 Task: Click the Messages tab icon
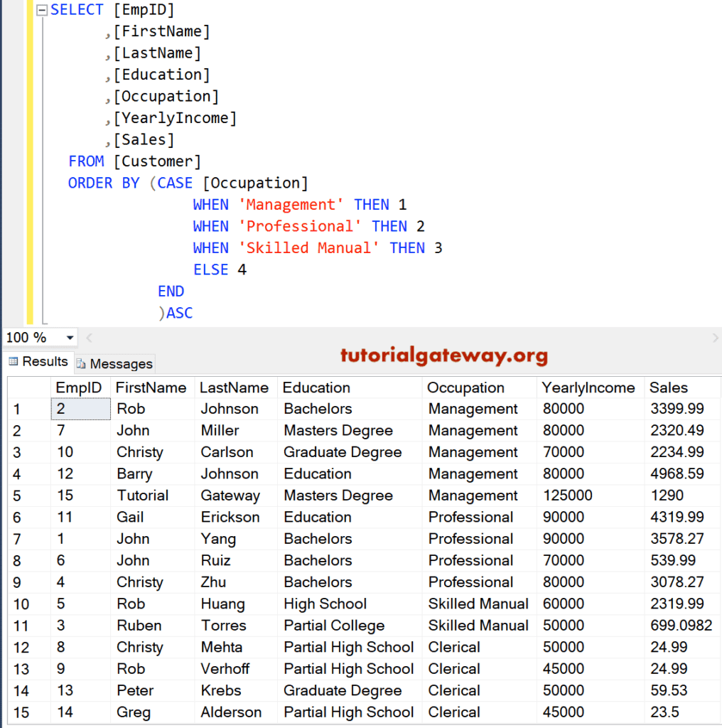coord(81,364)
